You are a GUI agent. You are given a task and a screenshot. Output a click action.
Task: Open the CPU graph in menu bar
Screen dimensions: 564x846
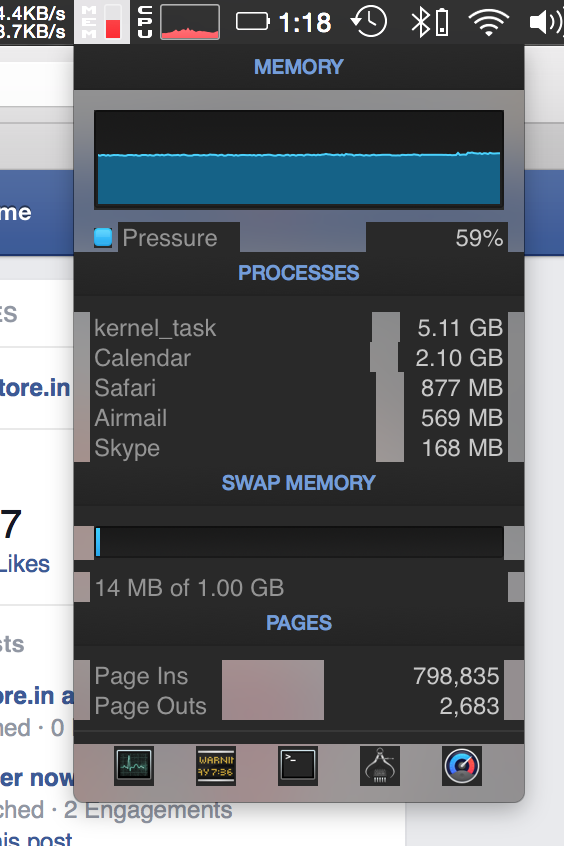click(x=178, y=22)
